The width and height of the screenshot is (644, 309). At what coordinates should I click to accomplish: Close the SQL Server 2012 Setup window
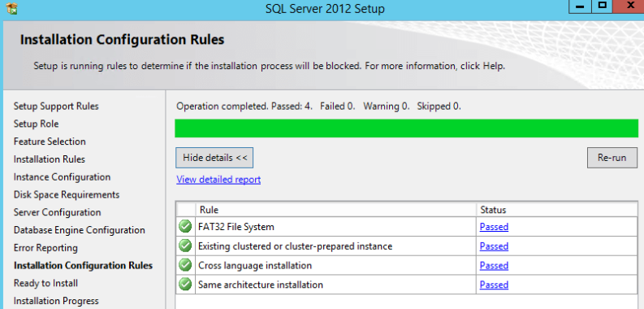click(x=629, y=7)
